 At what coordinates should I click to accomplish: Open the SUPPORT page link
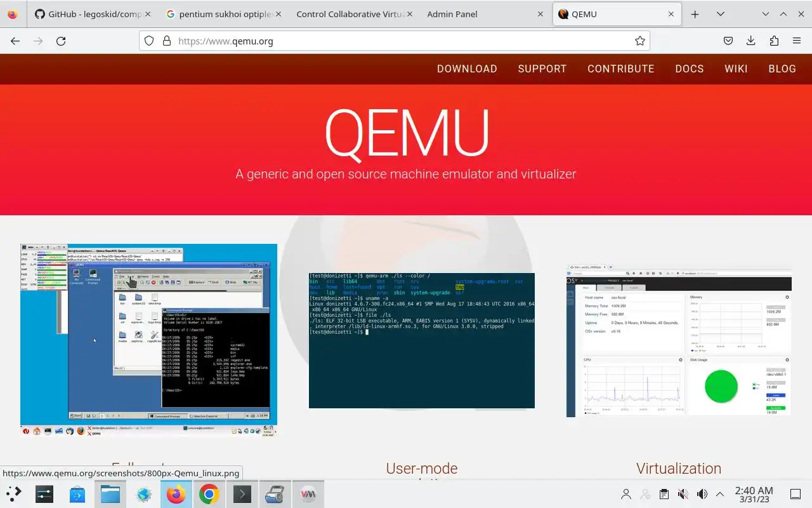542,69
